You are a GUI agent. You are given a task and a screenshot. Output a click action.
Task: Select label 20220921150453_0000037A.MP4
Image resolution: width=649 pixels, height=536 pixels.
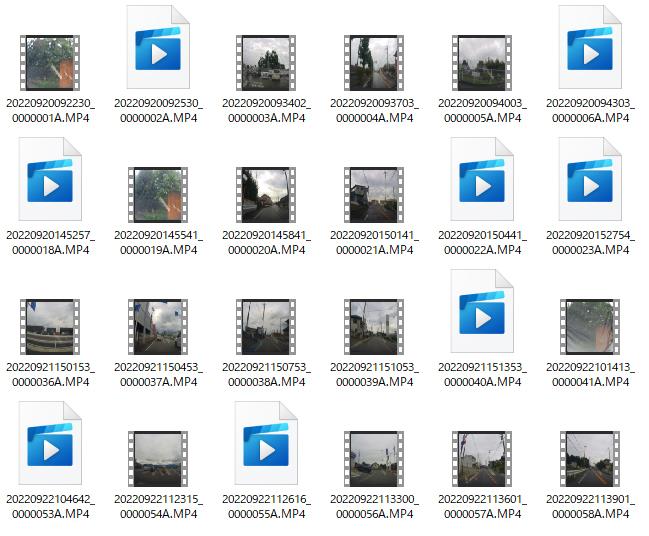click(x=159, y=375)
